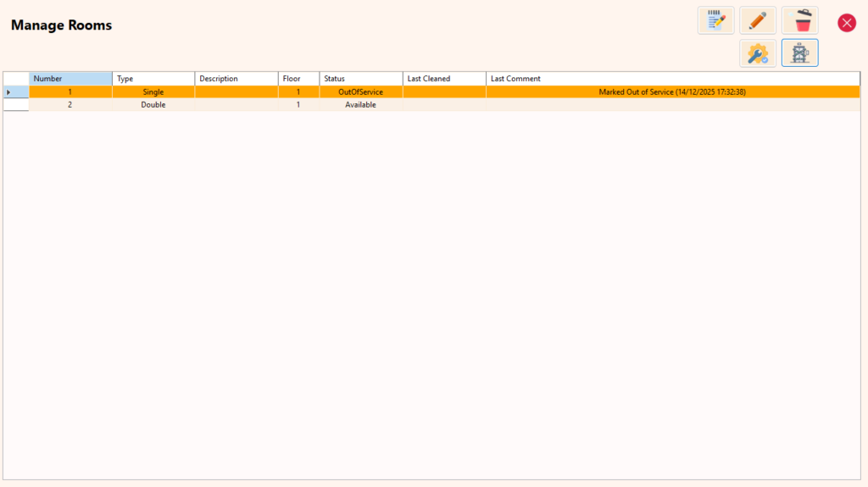Sort by the Number column header
The width and height of the screenshot is (868, 487).
(x=70, y=79)
